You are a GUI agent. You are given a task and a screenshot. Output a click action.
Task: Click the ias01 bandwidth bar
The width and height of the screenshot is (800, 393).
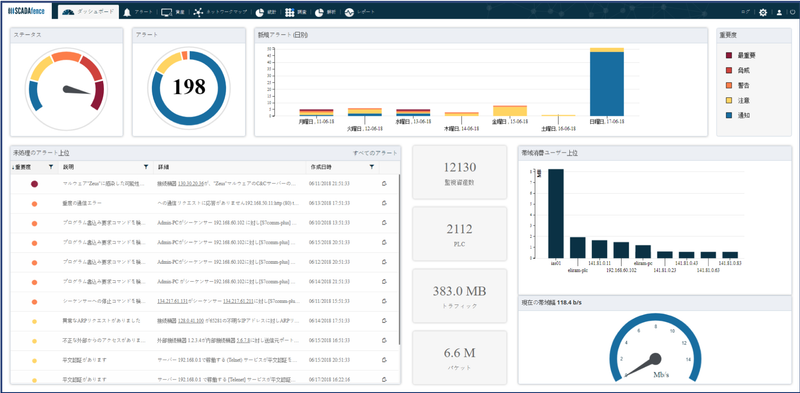pyautogui.click(x=556, y=213)
